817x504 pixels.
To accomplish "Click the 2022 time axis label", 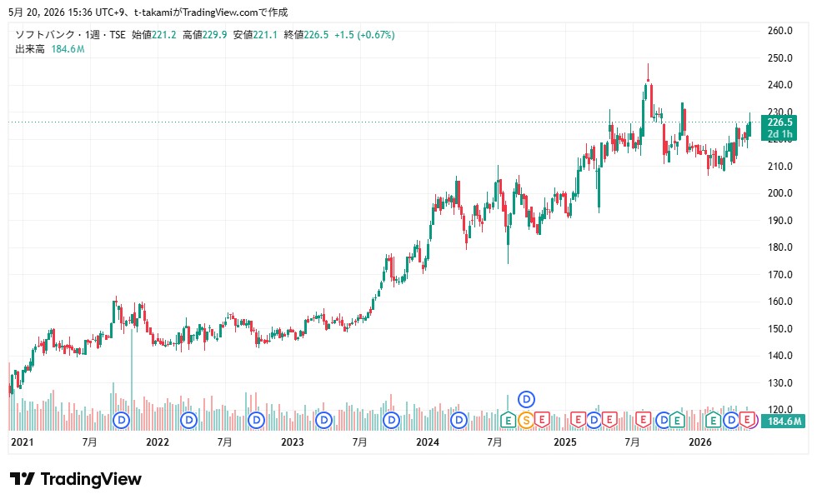I will [158, 442].
